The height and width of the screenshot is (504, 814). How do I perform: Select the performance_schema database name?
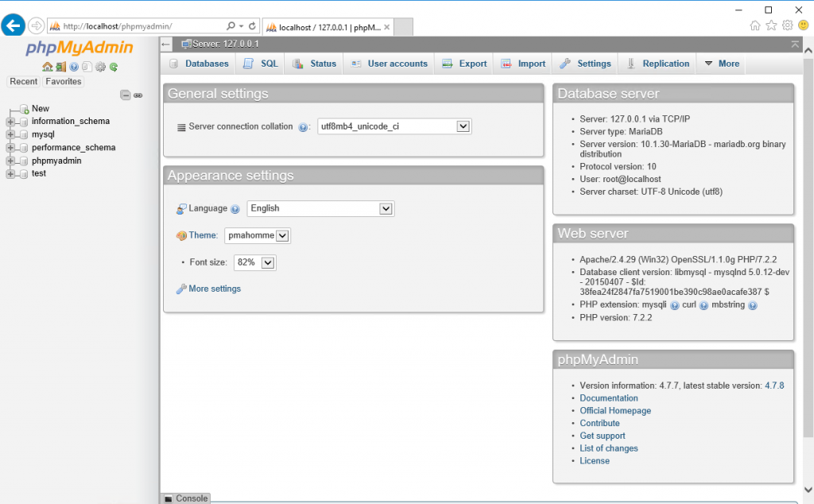point(74,147)
